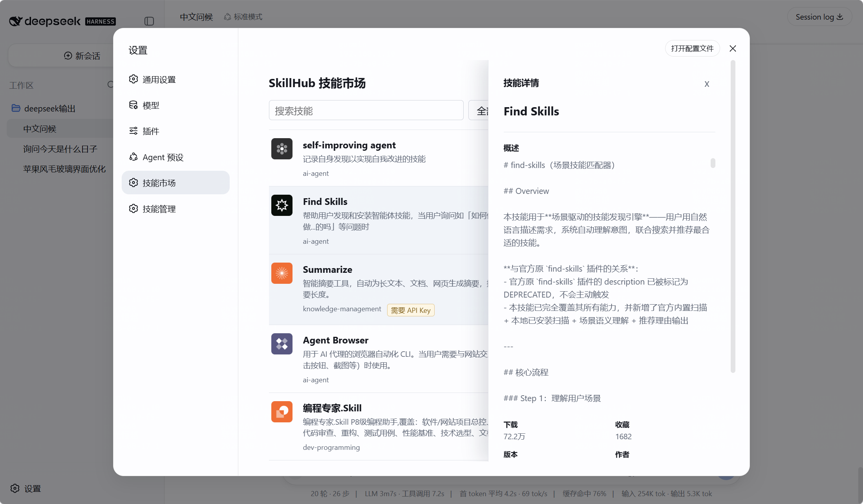
Task: Open the category filter dropdown next to search
Action: [x=479, y=110]
